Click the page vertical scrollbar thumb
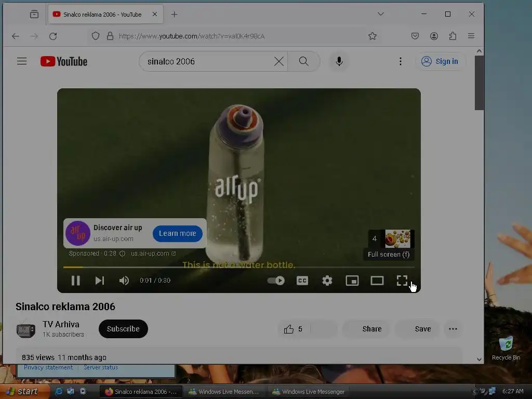532x399 pixels. coord(479,83)
